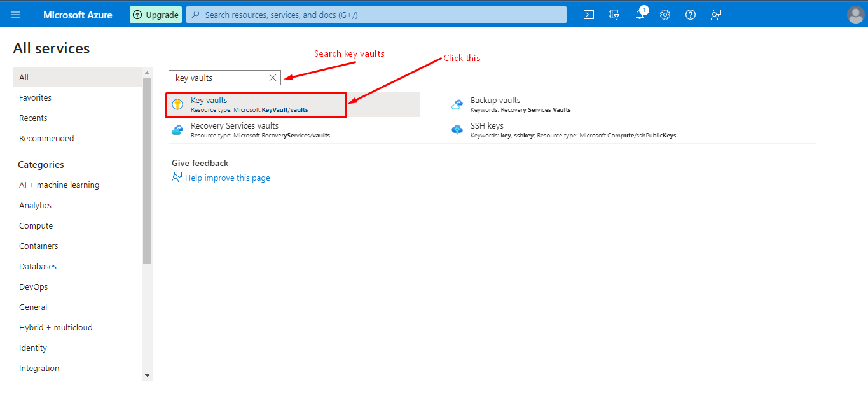Click Help improve this page link
The width and height of the screenshot is (868, 394).
[x=228, y=178]
